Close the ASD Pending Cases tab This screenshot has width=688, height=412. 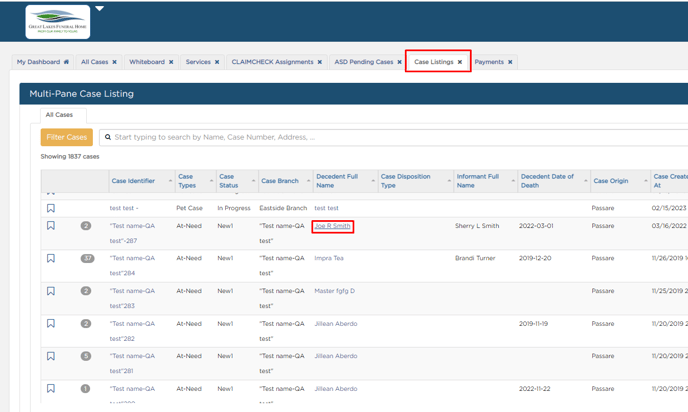coord(399,62)
